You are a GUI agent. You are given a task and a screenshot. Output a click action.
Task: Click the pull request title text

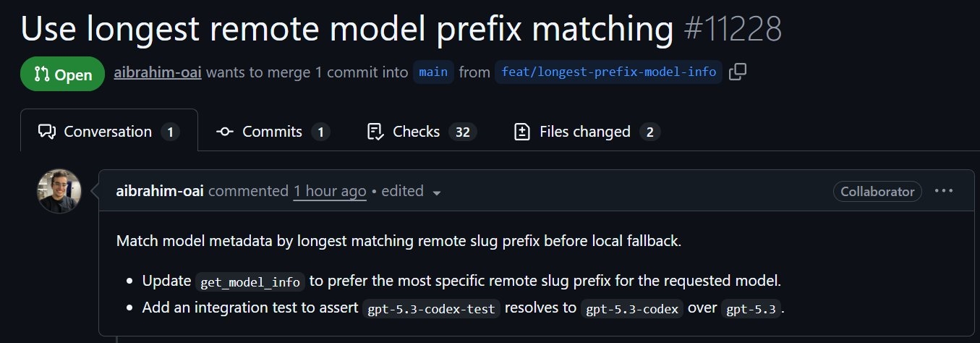pos(346,30)
